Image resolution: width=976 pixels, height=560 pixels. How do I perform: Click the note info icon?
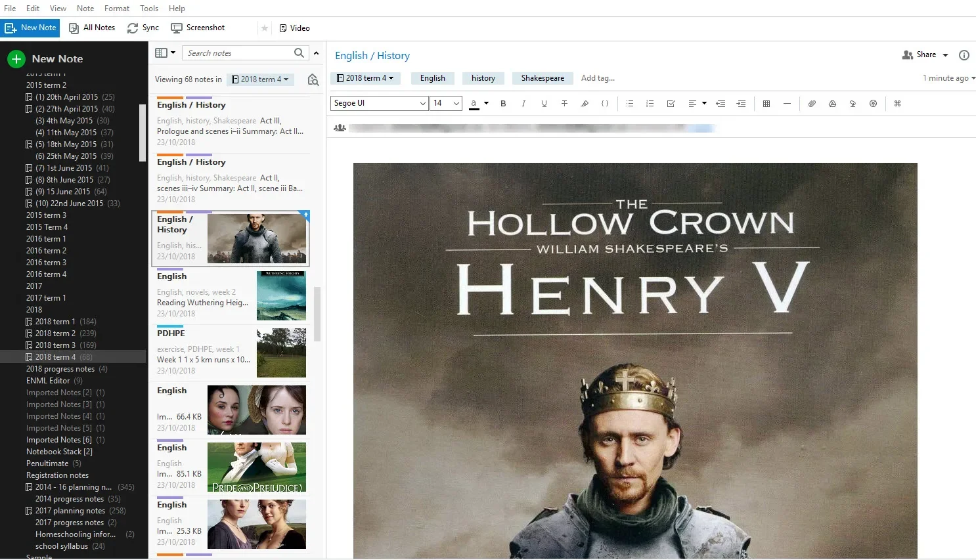(x=964, y=55)
